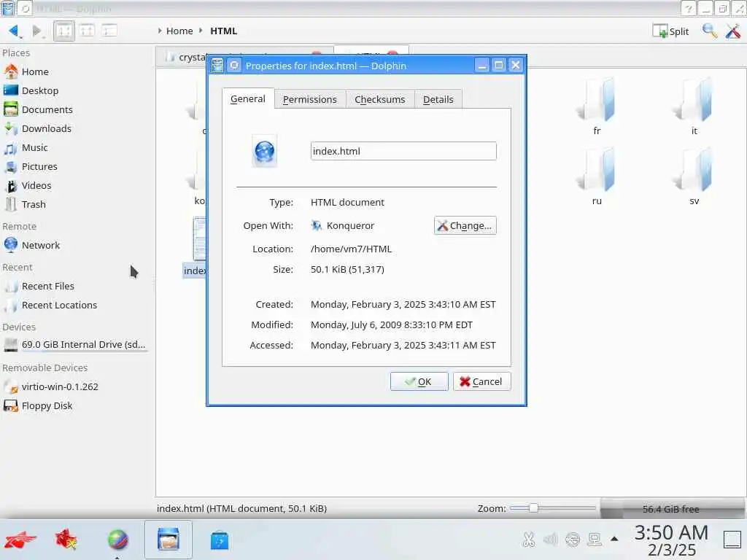Click the network globe tray icon
The image size is (747, 560).
572,540
